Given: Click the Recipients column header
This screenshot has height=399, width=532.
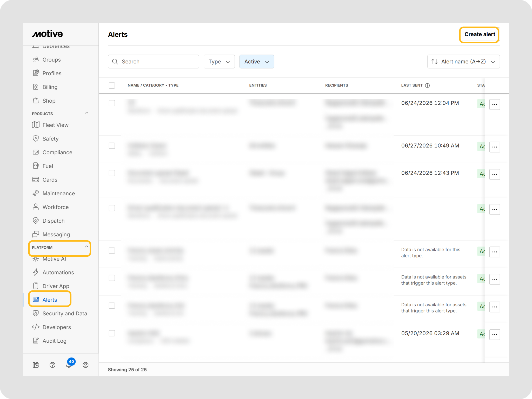Looking at the screenshot, I should click(x=337, y=85).
